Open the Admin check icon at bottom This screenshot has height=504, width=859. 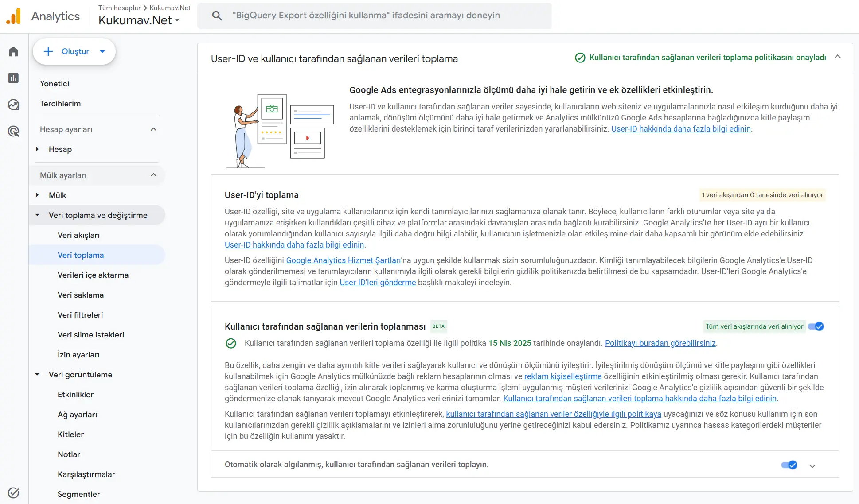tap(13, 492)
